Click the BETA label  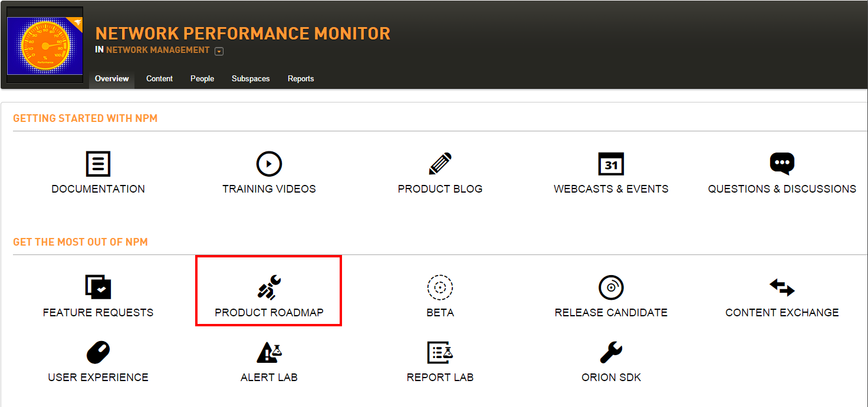tap(440, 313)
